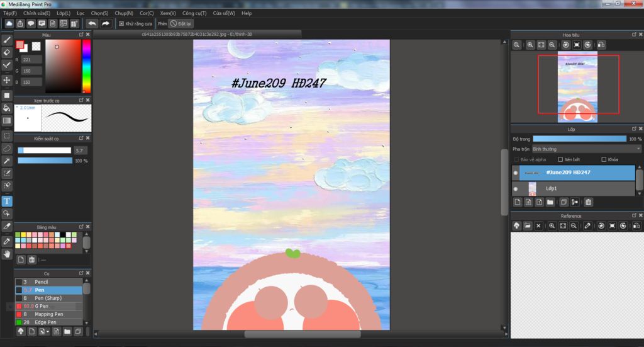Click the Undo arrow in toolbar

[x=92, y=24]
